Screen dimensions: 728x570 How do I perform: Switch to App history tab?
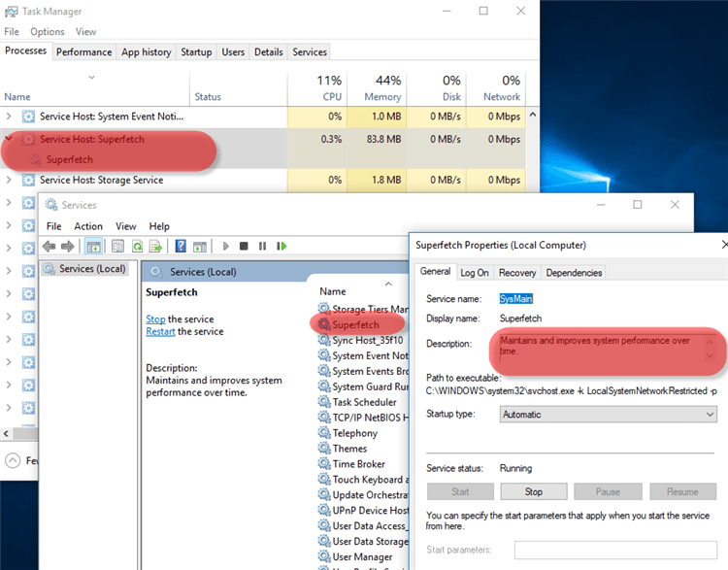147,52
